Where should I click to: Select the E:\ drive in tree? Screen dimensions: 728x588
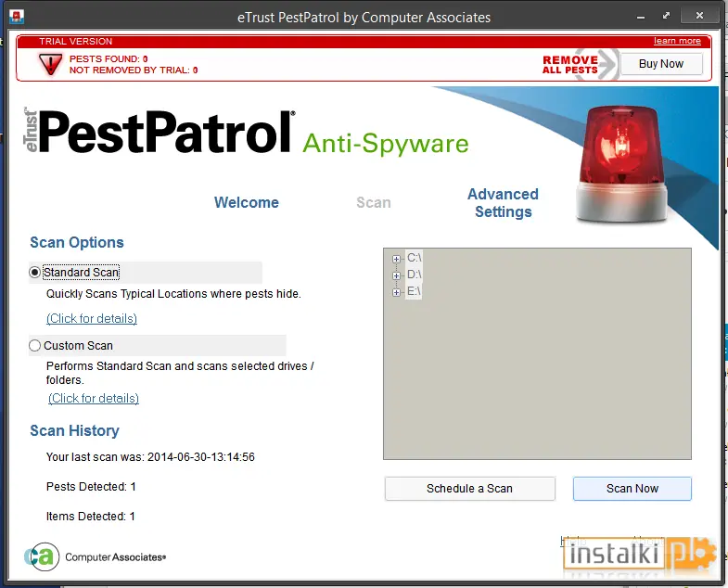pyautogui.click(x=415, y=291)
